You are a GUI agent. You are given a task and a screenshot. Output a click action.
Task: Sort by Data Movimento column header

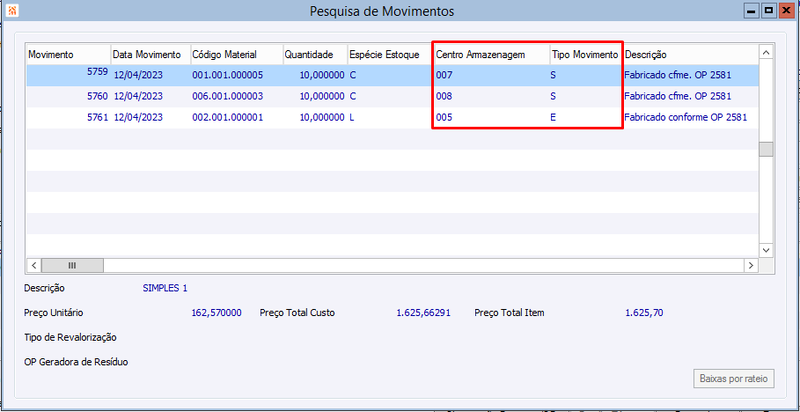coord(151,55)
